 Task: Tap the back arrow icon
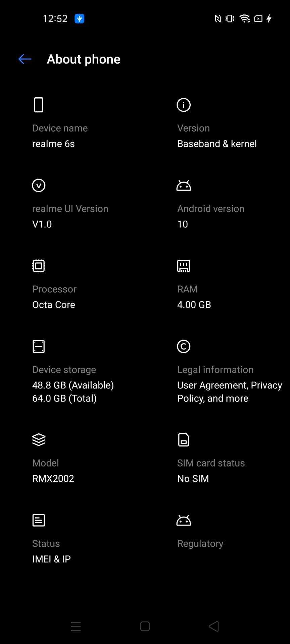pyautogui.click(x=25, y=59)
